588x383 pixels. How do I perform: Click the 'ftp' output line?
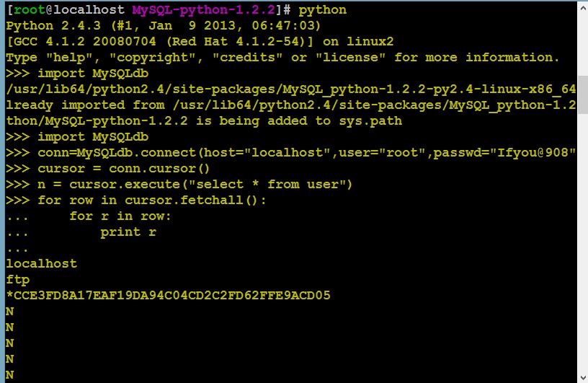point(17,280)
